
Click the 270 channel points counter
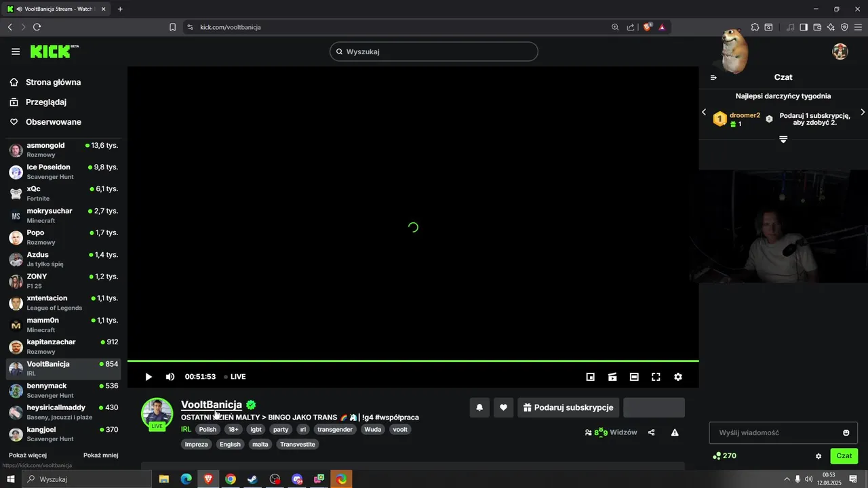(724, 456)
